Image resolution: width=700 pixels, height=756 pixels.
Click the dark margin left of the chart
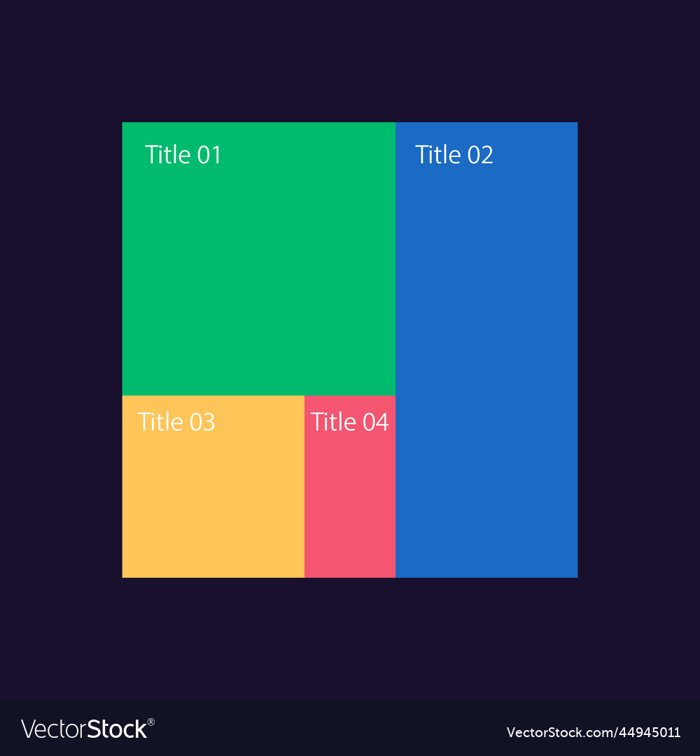point(61,350)
